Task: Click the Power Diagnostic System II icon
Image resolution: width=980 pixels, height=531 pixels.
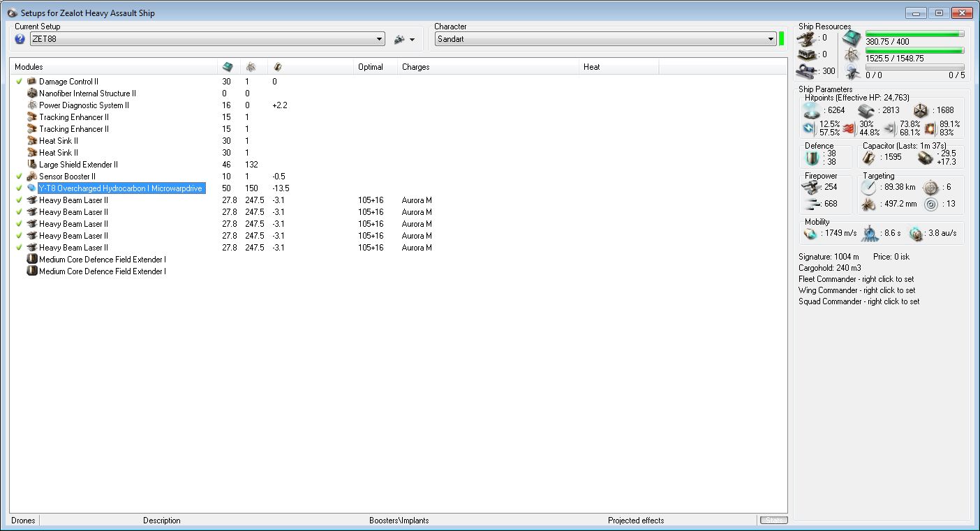Action: pyautogui.click(x=31, y=105)
